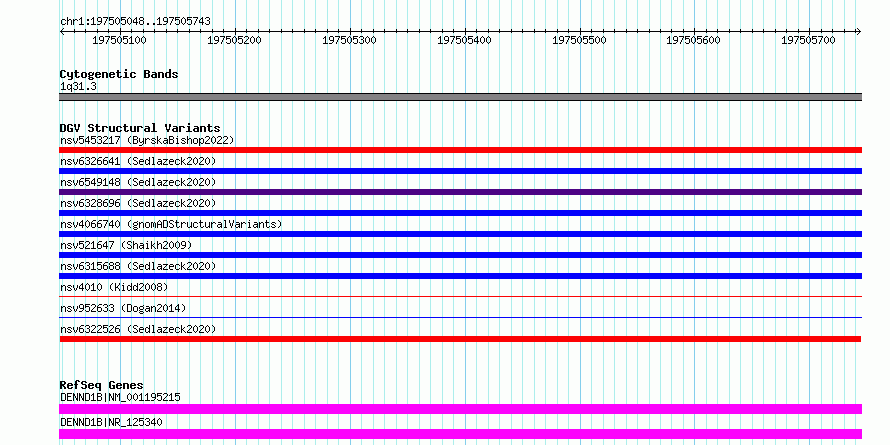The width and height of the screenshot is (890, 445).
Task: Select the gray 1q31.3 cytogenetic band bar
Action: point(460,97)
